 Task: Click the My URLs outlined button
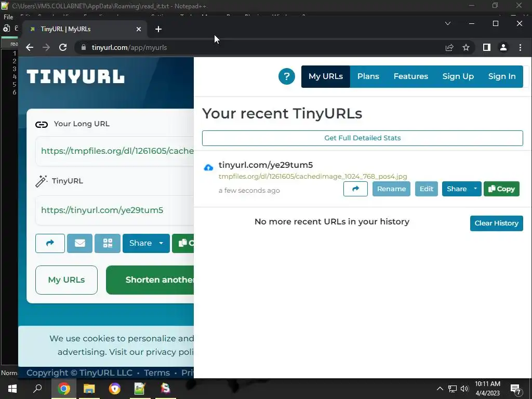pyautogui.click(x=66, y=280)
